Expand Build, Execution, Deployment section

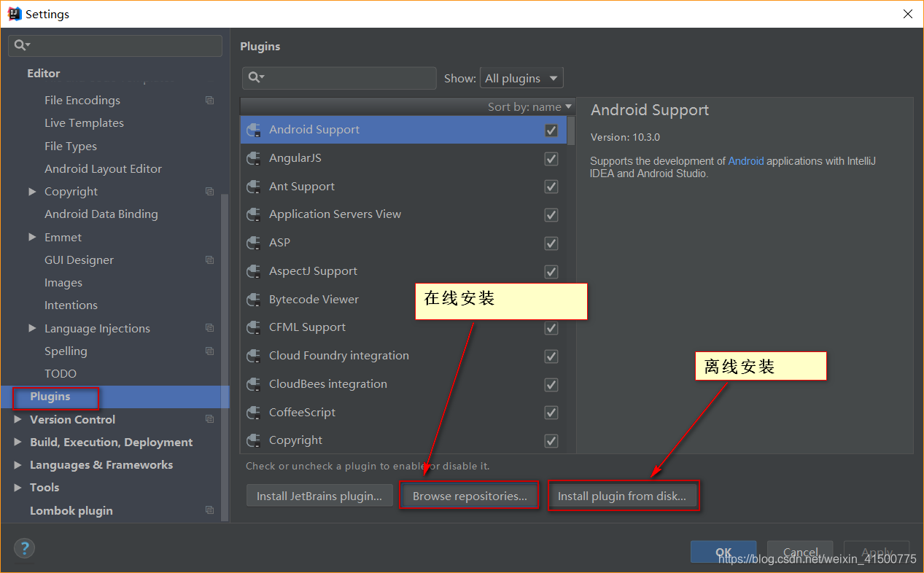coord(18,442)
